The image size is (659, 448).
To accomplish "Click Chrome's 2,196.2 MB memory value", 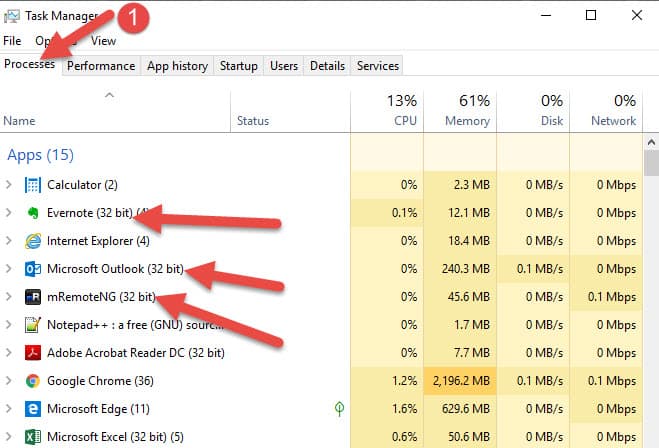I will 461,381.
